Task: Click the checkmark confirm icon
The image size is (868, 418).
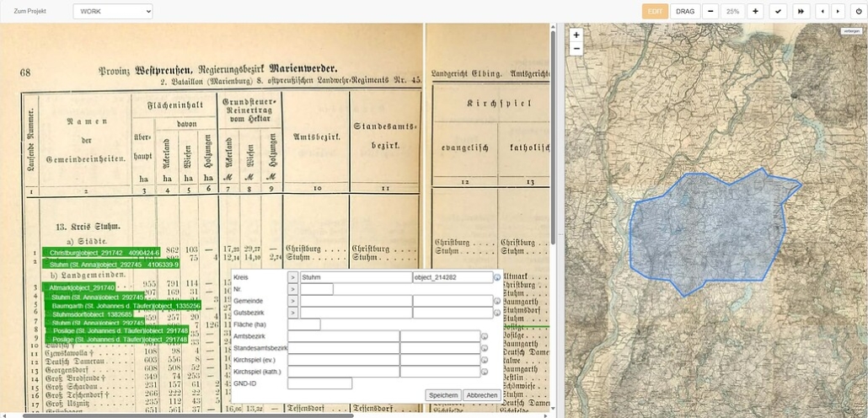Action: click(778, 12)
